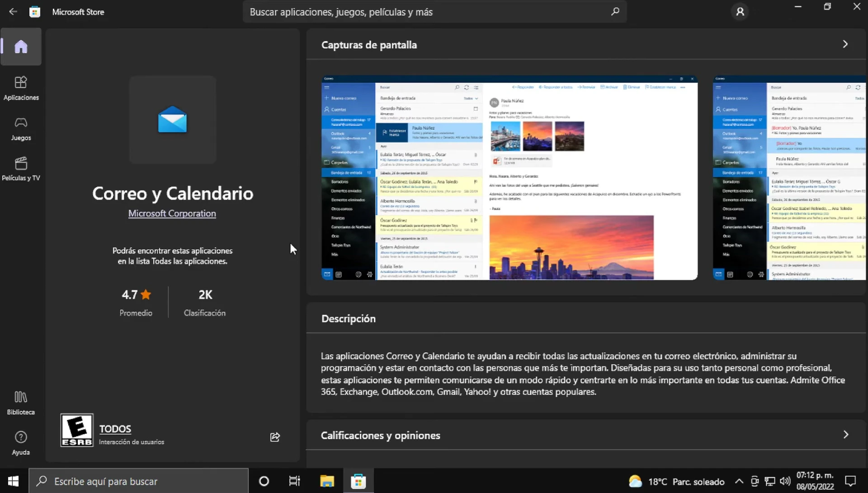Open Películas y TV section
The image size is (868, 493).
21,169
